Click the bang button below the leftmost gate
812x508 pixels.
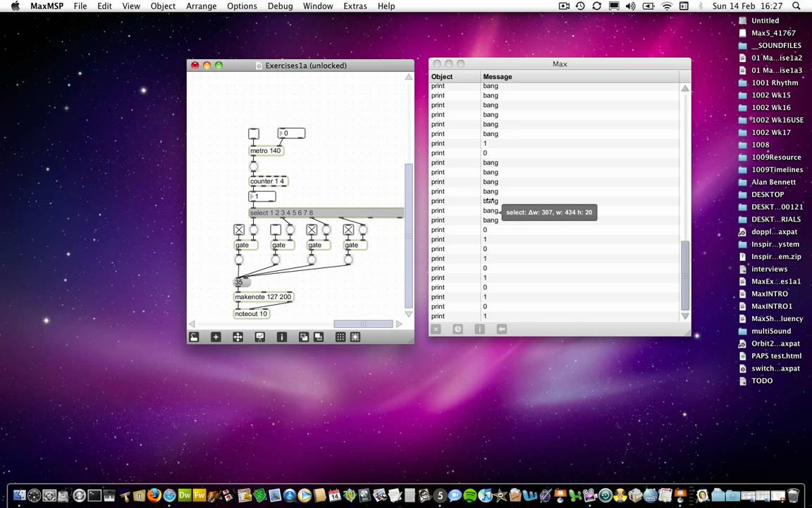(x=239, y=260)
